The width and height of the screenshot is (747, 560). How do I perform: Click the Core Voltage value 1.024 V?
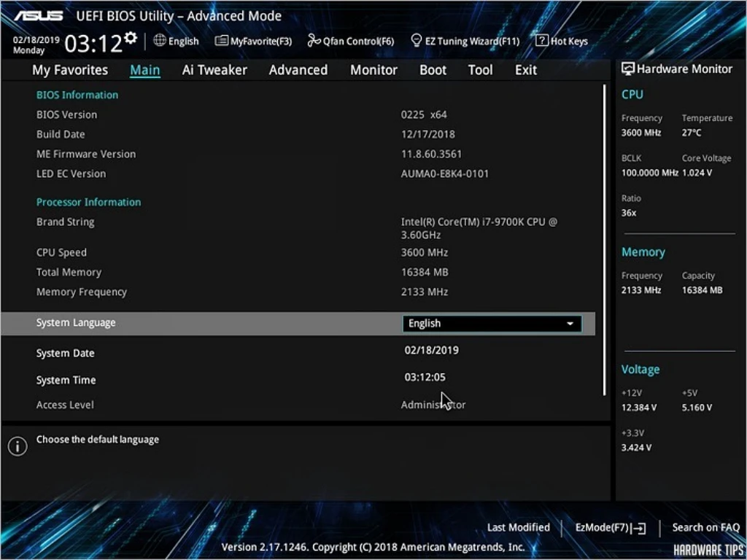[697, 173]
